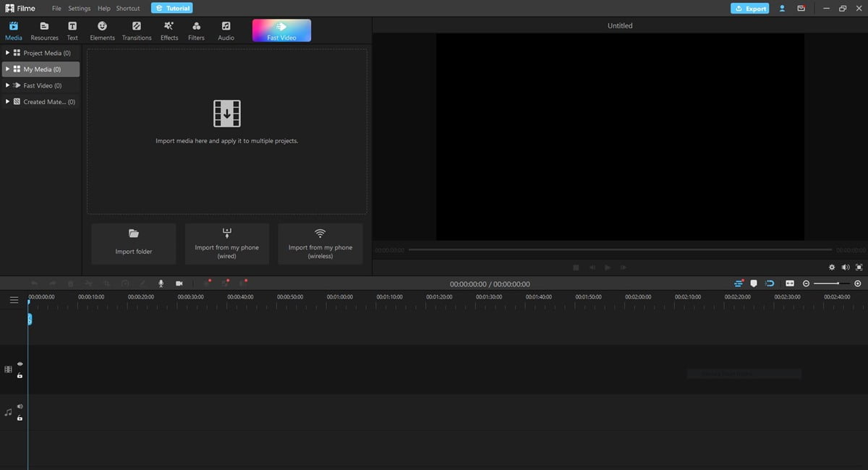Click the Export button
Screen dimensions: 868x470
pyautogui.click(x=751, y=8)
